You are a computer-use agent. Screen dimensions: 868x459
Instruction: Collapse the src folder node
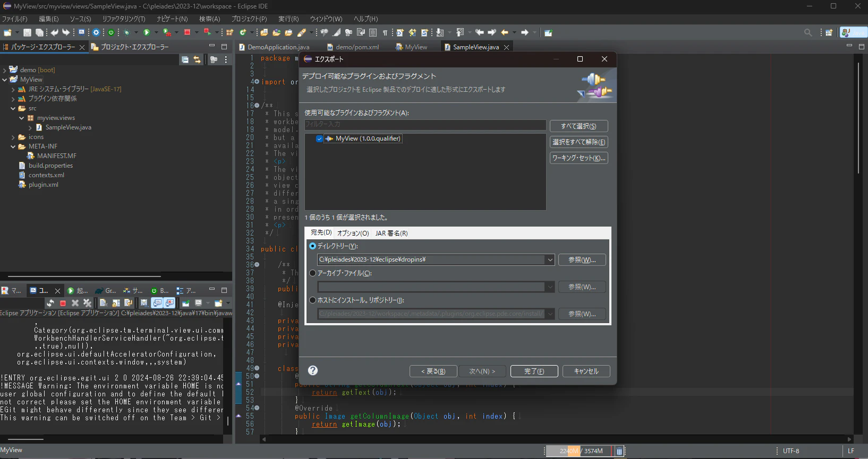tap(13, 108)
